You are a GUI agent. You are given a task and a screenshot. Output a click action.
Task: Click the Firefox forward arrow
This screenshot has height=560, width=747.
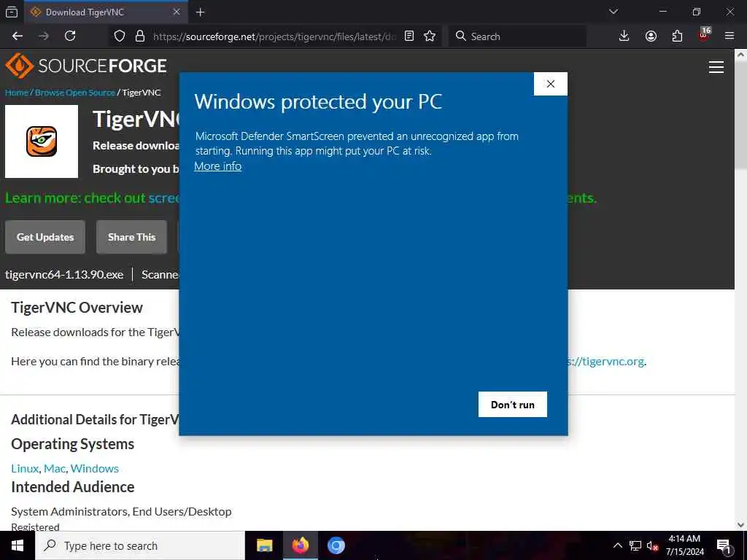coord(44,36)
